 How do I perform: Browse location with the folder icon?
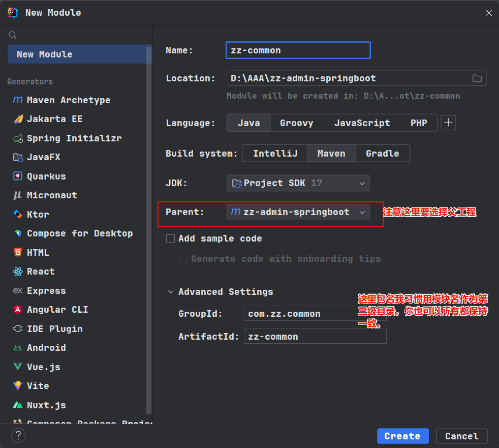[477, 78]
